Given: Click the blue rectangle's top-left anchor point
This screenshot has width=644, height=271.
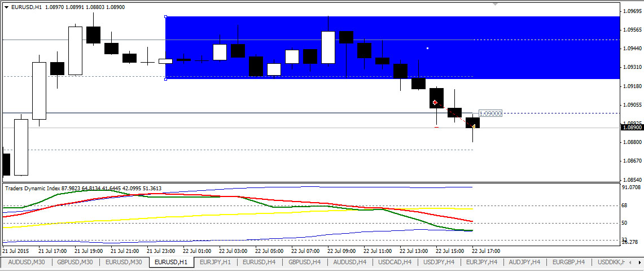Looking at the screenshot, I should point(165,17).
